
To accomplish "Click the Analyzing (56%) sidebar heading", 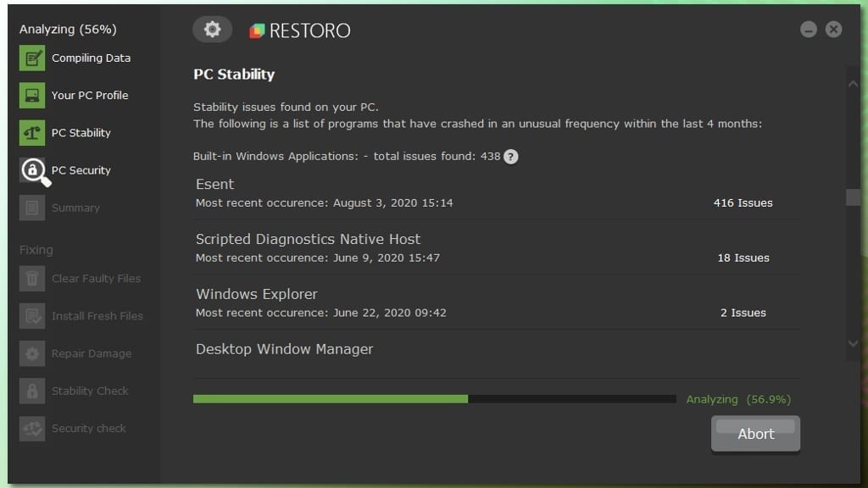I will coord(68,30).
